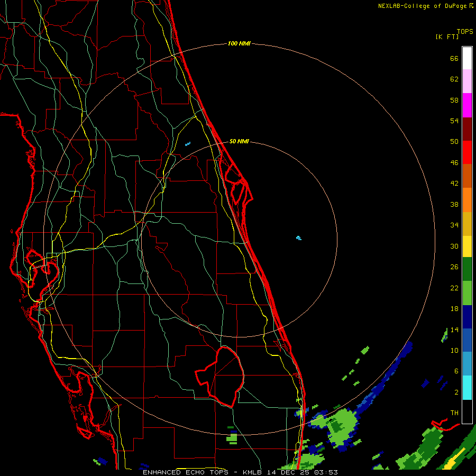Pick the dark orange legend swatch

pyautogui.click(x=467, y=176)
